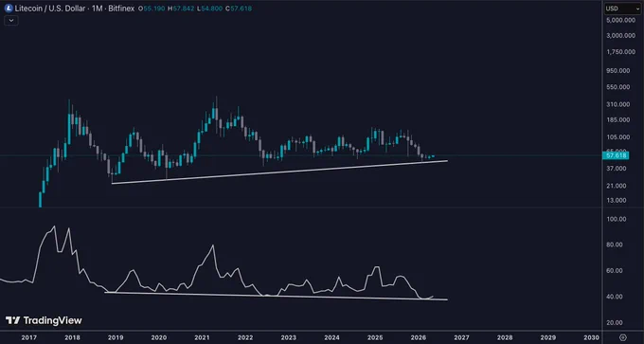644x344 pixels.
Task: Click the 2026 time axis label
Action: [418, 337]
